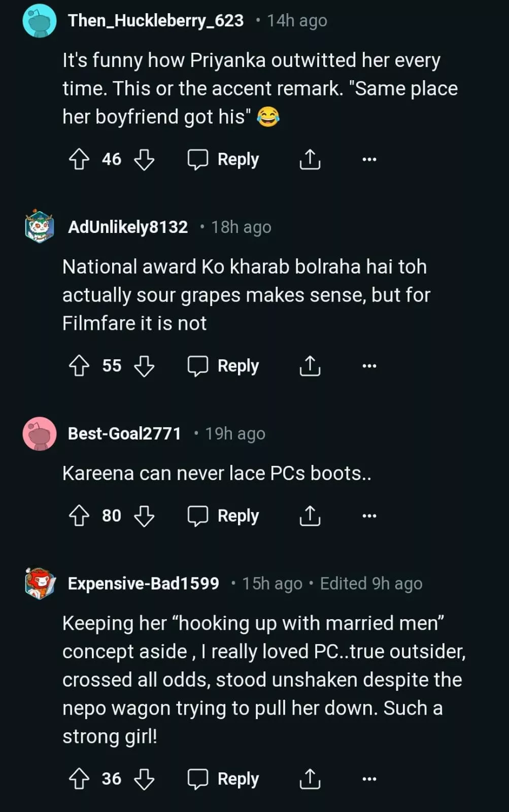The width and height of the screenshot is (509, 812).
Task: Upvote Then_Huckleberry_623's comment
Action: tap(79, 159)
